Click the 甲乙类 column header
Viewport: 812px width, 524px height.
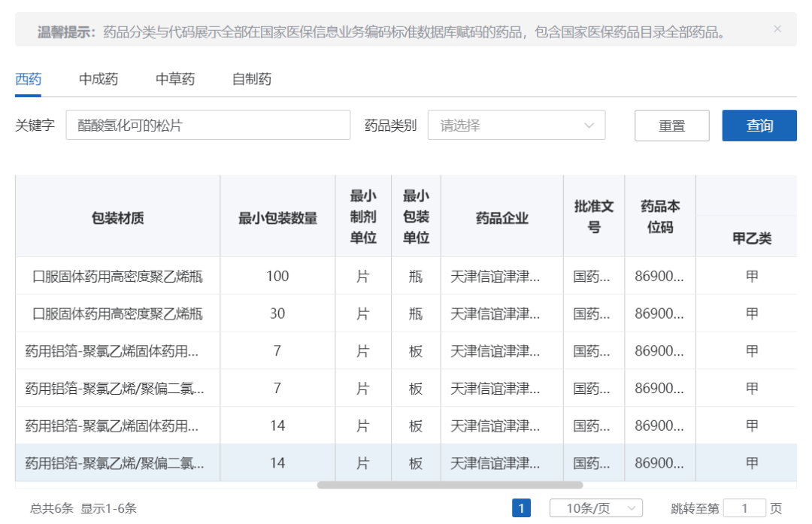click(x=750, y=238)
